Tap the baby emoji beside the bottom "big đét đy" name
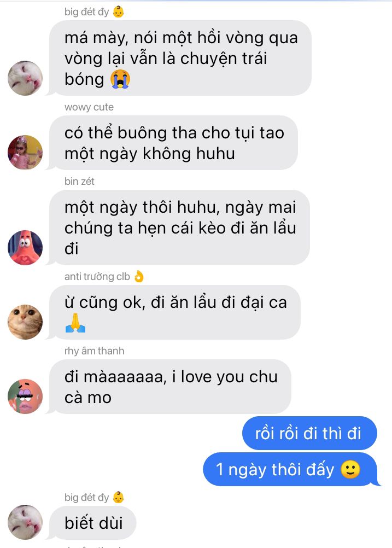 (x=119, y=497)
